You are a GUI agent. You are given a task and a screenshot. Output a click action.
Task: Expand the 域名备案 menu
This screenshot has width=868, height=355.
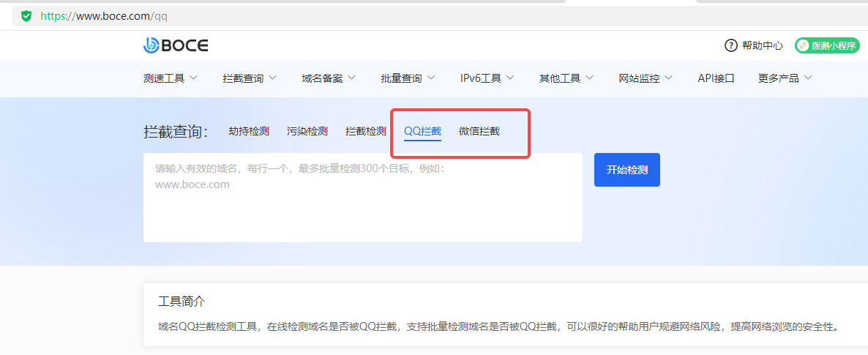329,78
